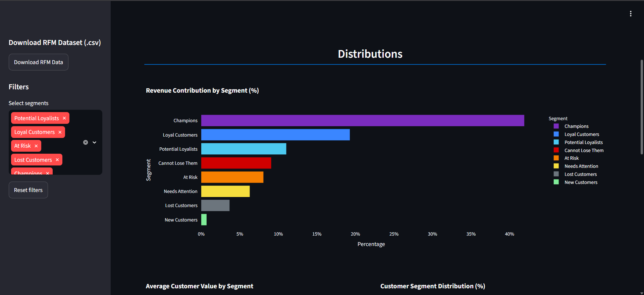Click the 'Customer Segment Distribution (%)' heading
The height and width of the screenshot is (295, 644).
pos(433,286)
